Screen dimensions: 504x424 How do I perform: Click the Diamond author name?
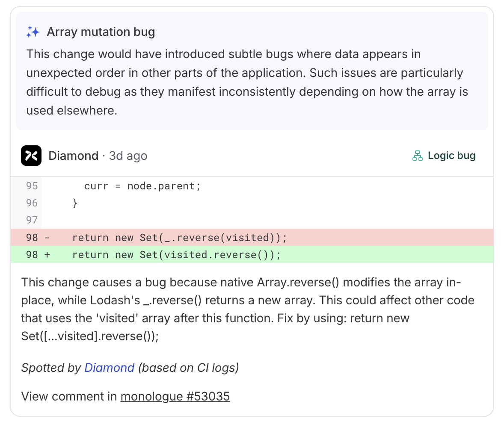(x=74, y=156)
